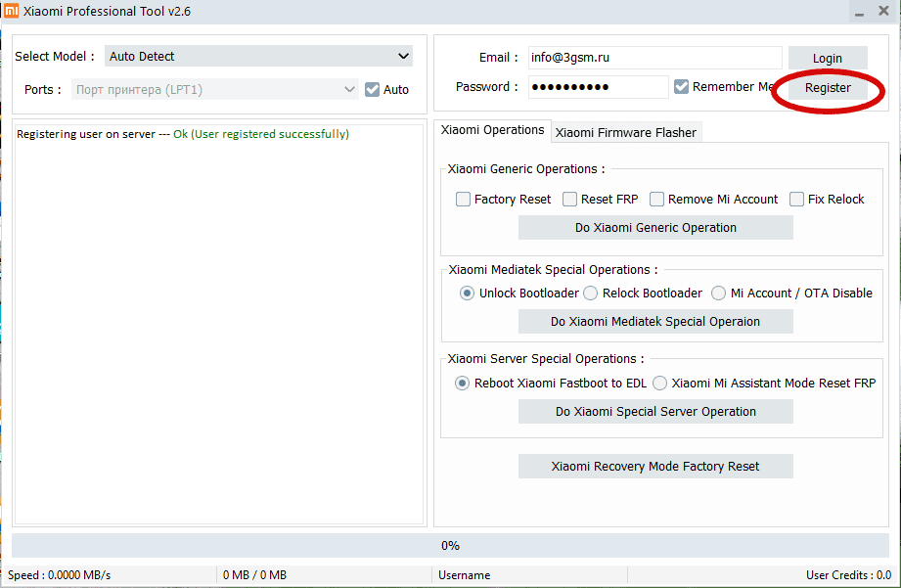
Task: Open the Select Model dropdown
Action: [258, 57]
